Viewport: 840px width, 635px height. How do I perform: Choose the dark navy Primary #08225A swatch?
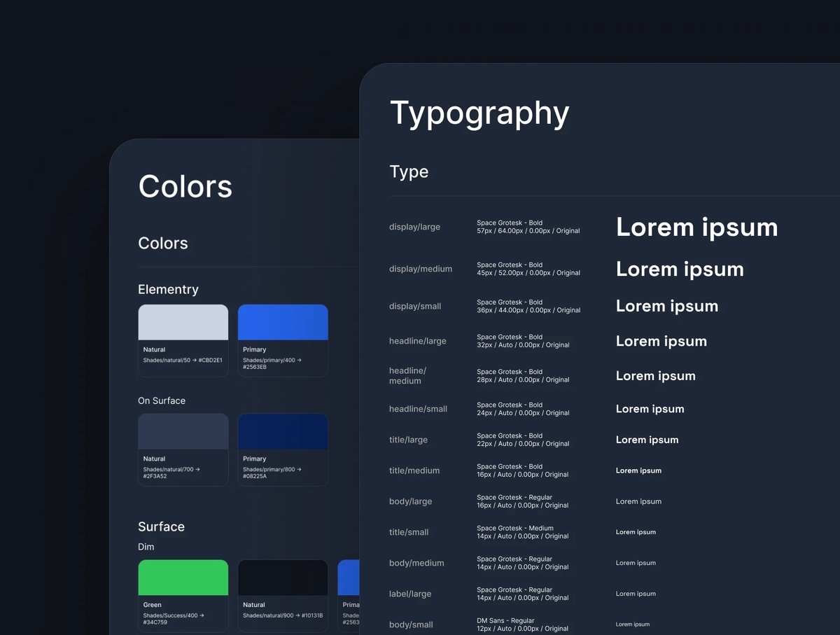(x=283, y=431)
